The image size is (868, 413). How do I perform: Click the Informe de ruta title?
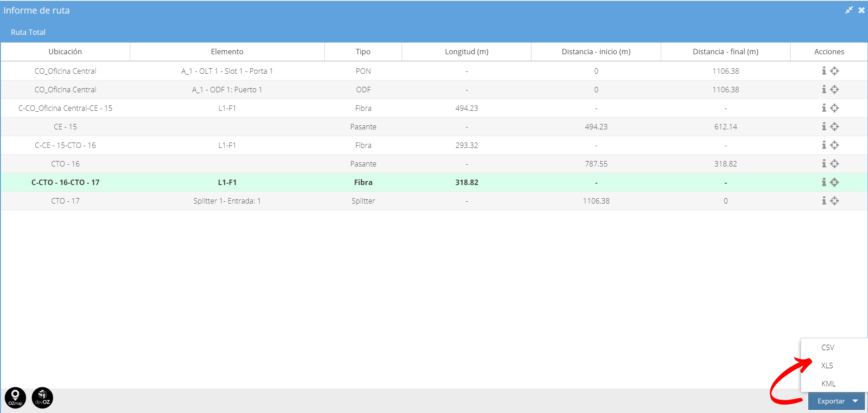37,10
